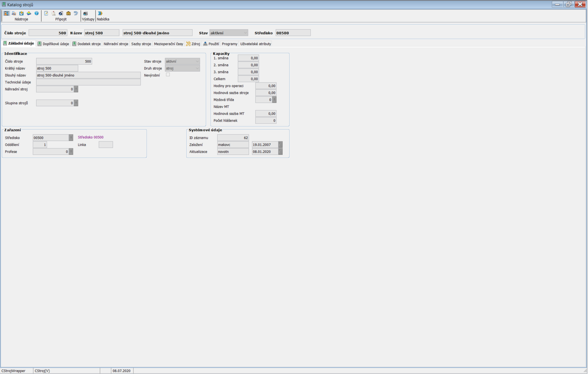Click the notepad with pencil icon
The height and width of the screenshot is (374, 588).
(46, 14)
